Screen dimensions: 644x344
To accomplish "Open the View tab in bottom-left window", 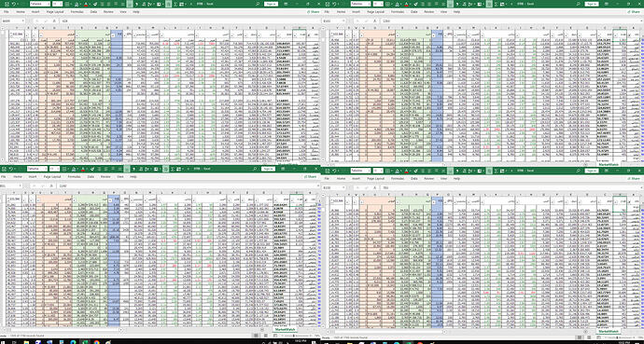I will (119, 177).
